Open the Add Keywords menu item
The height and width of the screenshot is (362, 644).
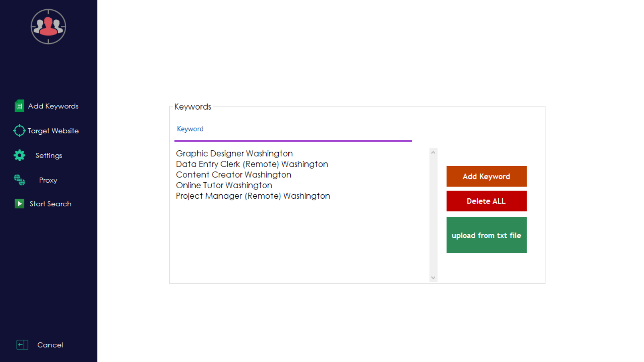click(x=53, y=106)
